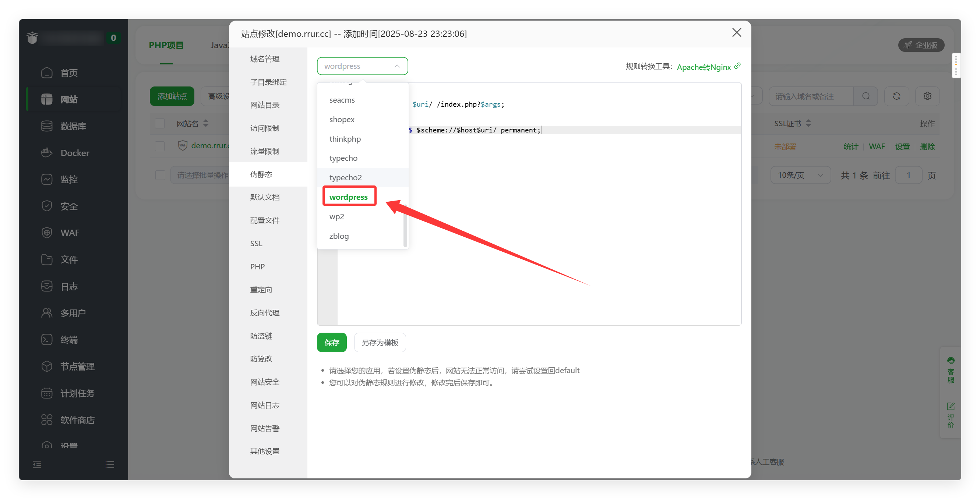Click the bottom list icon in sidebar
980x499 pixels.
pos(110,464)
